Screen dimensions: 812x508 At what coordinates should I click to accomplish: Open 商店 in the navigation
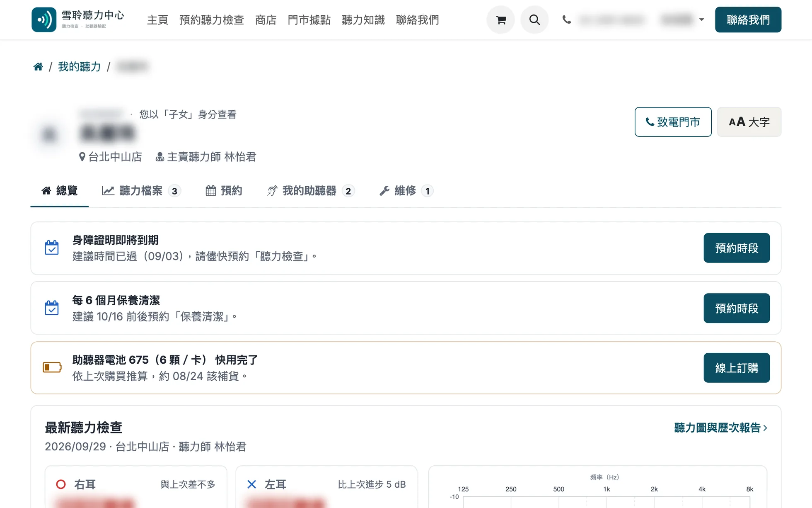click(266, 19)
